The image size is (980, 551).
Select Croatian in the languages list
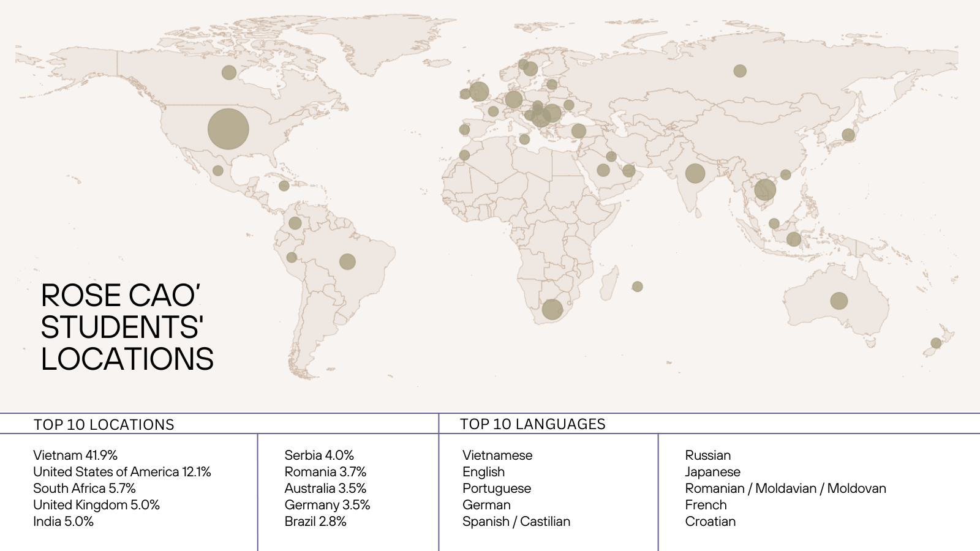click(x=710, y=521)
